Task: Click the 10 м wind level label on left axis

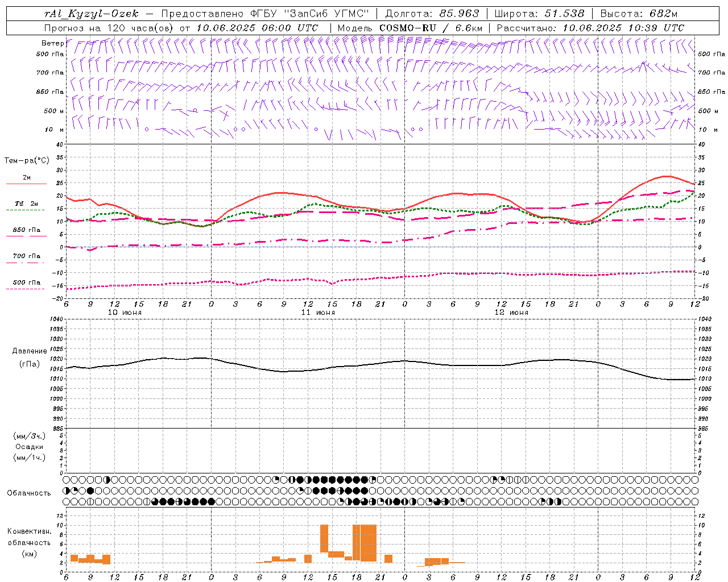Action: point(55,130)
